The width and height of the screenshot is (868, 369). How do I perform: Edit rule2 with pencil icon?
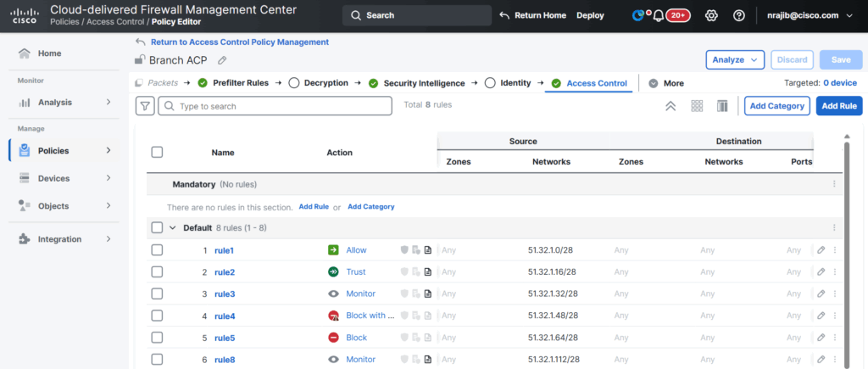821,271
